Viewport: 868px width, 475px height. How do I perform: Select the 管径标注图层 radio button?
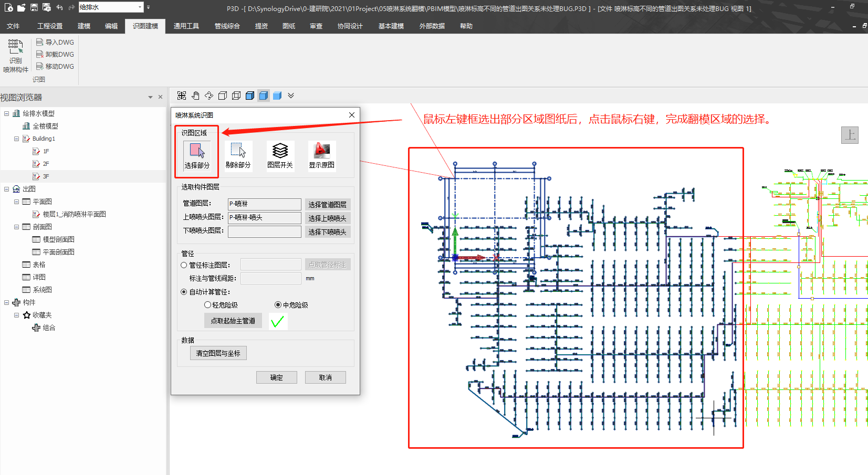(x=184, y=265)
